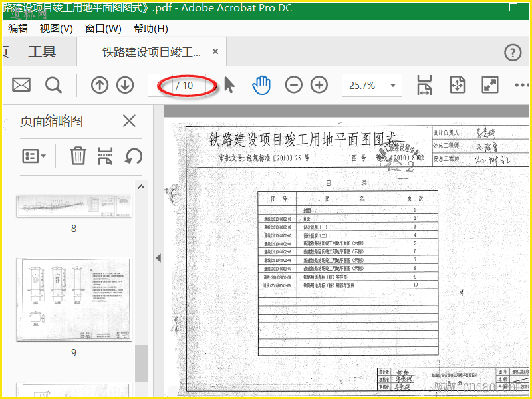Screen dimensions: 532x399
Task: Click the 目录 row in the table
Action: (348, 219)
